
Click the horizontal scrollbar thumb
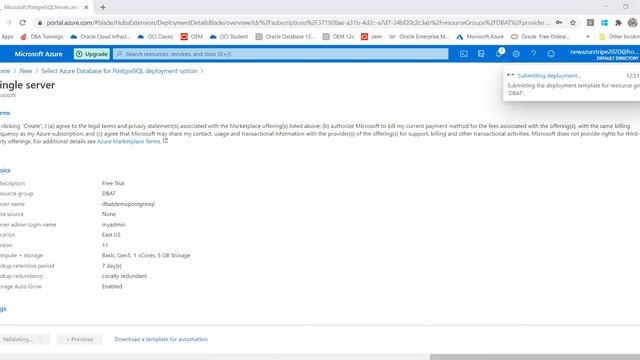(x=535, y=357)
